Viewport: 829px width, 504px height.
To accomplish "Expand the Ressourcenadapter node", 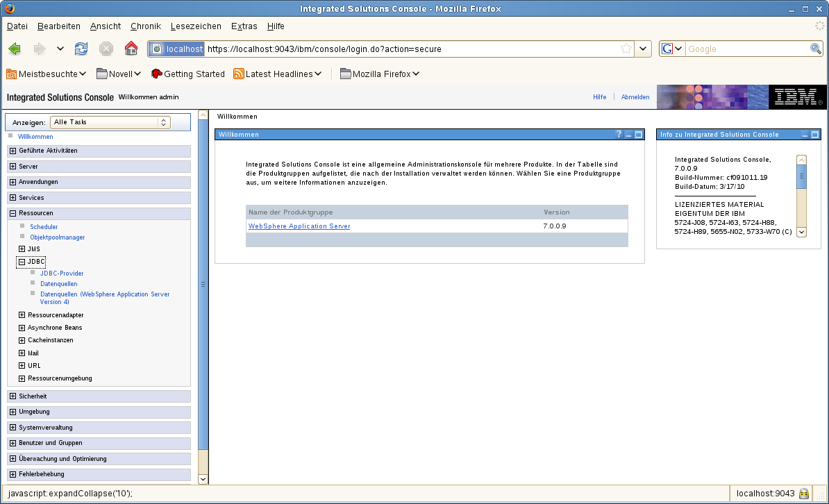I will coord(22,315).
